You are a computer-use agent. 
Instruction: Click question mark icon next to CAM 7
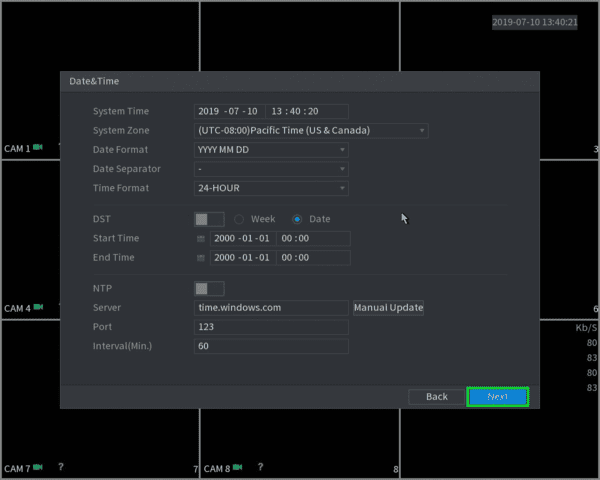click(61, 467)
